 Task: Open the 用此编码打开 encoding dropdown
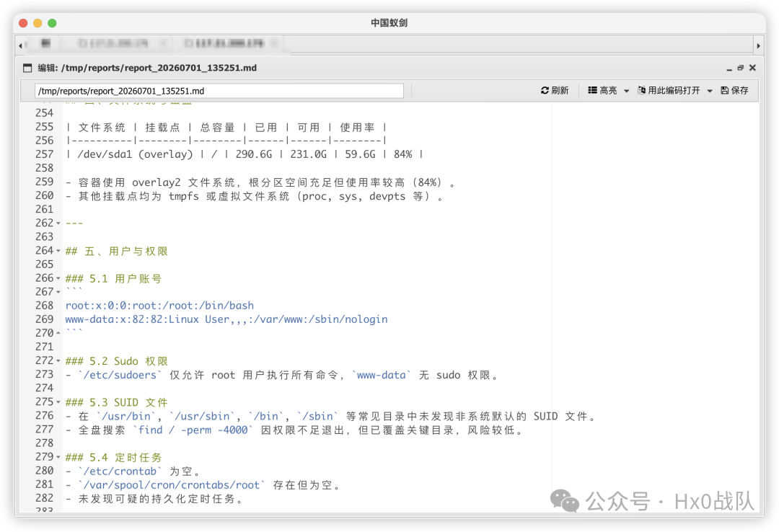(674, 90)
